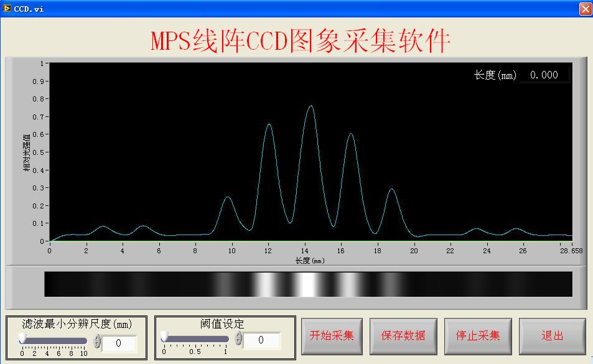The image size is (593, 364).
Task: Click the 开始采集 button
Action: (x=332, y=336)
